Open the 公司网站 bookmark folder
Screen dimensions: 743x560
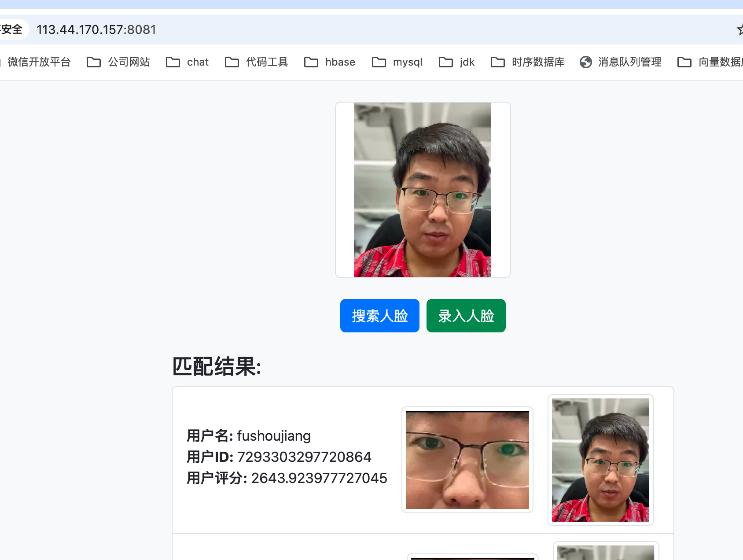tap(118, 62)
